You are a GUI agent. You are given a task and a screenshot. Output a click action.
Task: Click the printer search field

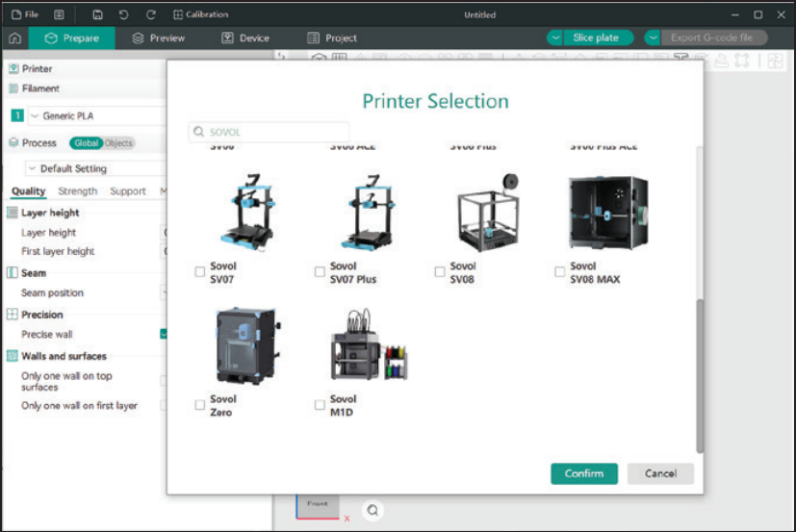pos(269,132)
